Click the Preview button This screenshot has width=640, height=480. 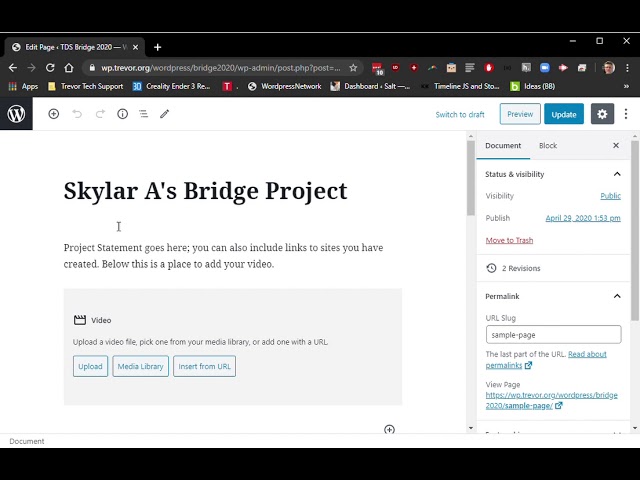pyautogui.click(x=520, y=114)
